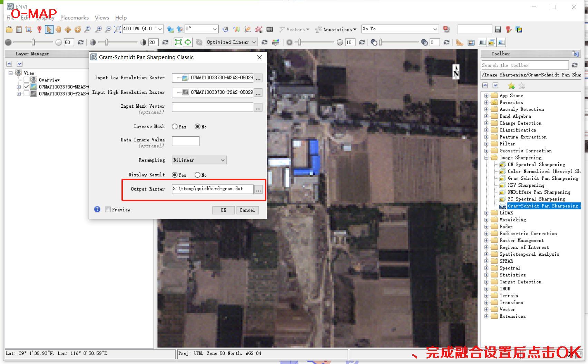Click the brightness slider handle
The width and height of the screenshot is (588, 364).
click(33, 42)
